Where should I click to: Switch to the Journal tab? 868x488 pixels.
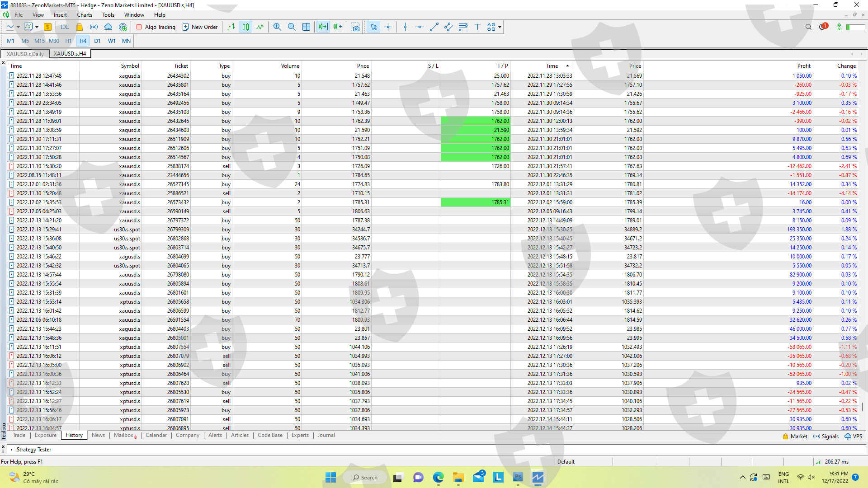pyautogui.click(x=326, y=435)
